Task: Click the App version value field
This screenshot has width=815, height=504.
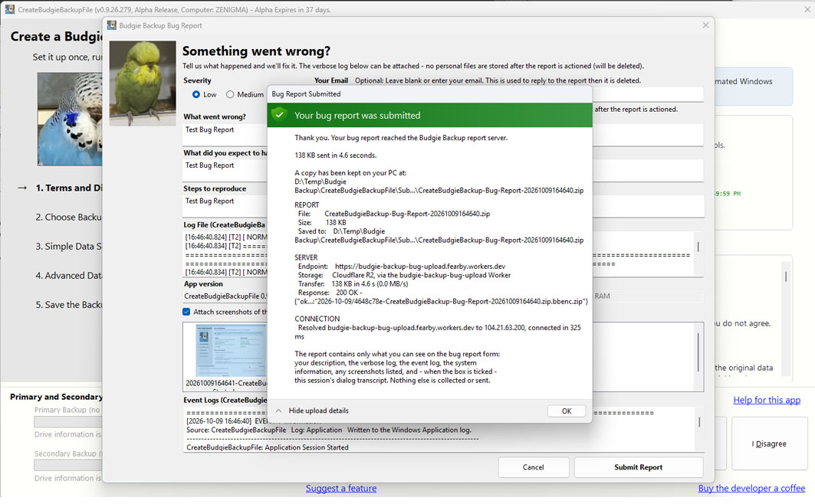Action: 225,296
